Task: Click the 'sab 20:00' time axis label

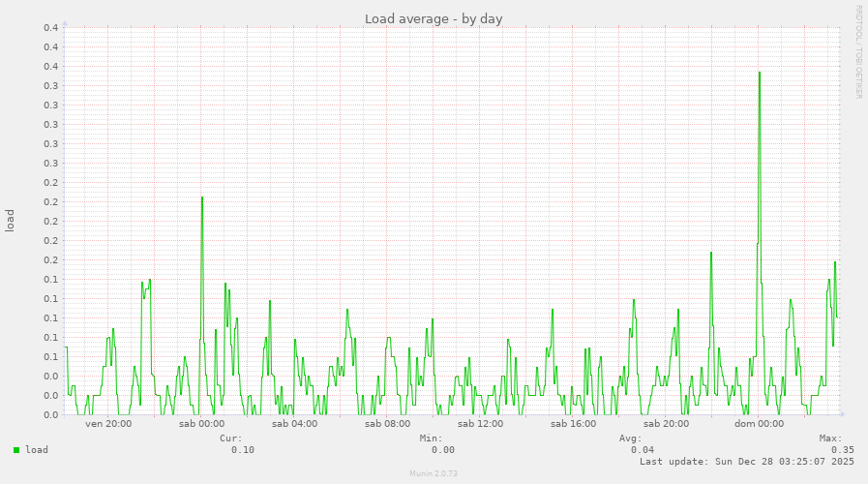Action: click(x=667, y=424)
